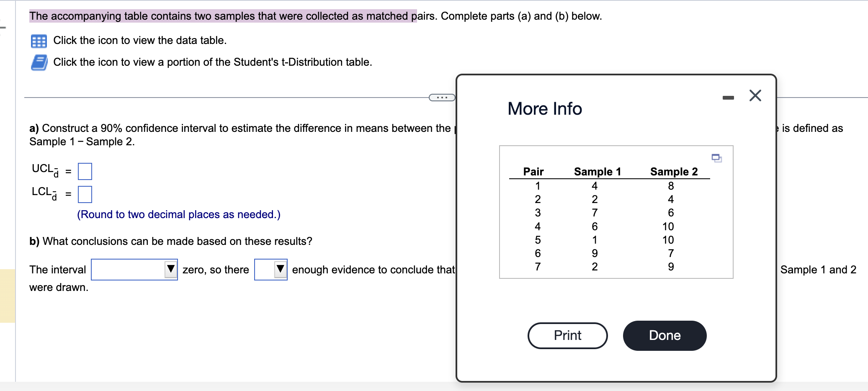The image size is (868, 391).
Task: Click the copy-to-clipboard icon in More Info
Action: click(716, 157)
